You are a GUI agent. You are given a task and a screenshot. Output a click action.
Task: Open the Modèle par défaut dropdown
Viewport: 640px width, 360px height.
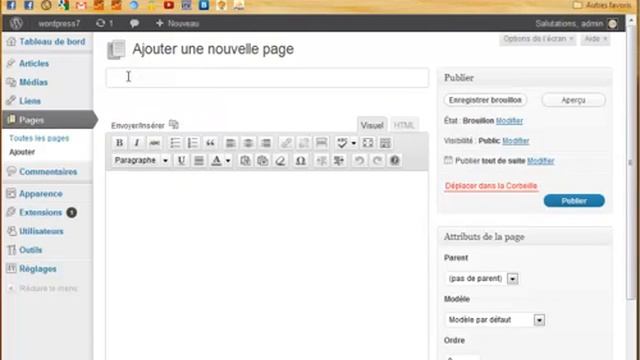click(495, 320)
